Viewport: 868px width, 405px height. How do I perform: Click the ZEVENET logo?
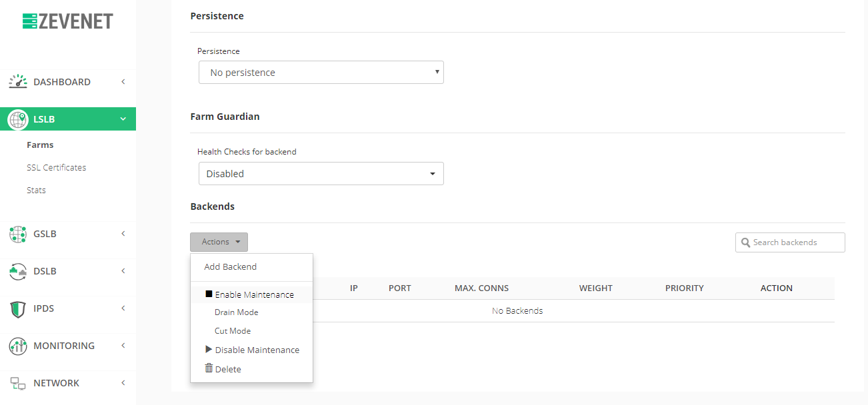point(67,21)
